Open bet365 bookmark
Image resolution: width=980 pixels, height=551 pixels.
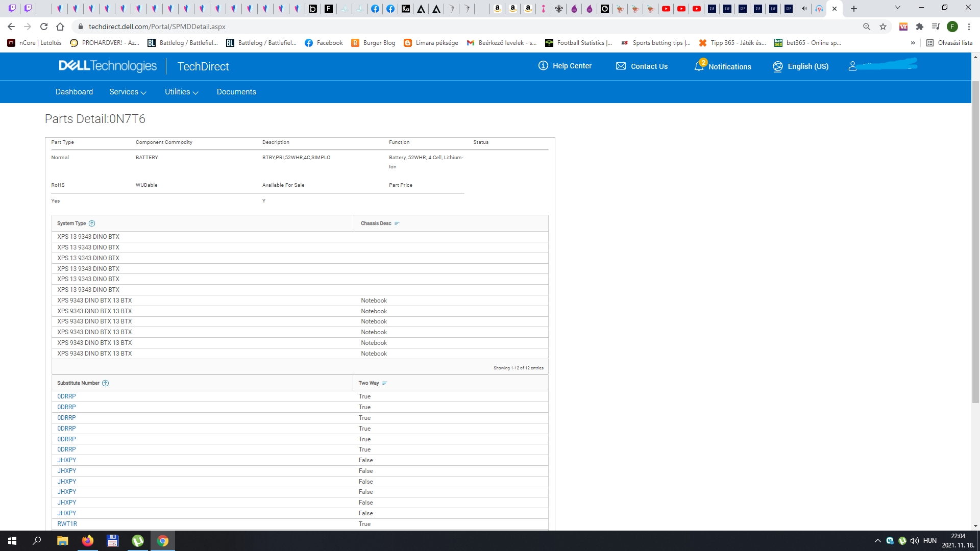coord(807,43)
